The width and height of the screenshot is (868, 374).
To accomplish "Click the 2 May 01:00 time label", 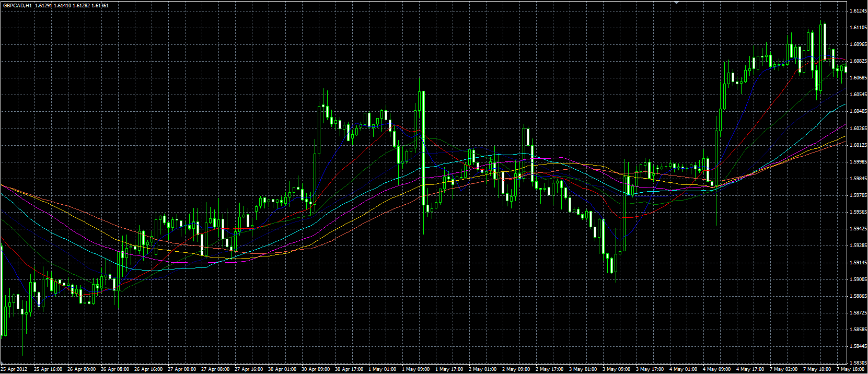I will 482,369.
